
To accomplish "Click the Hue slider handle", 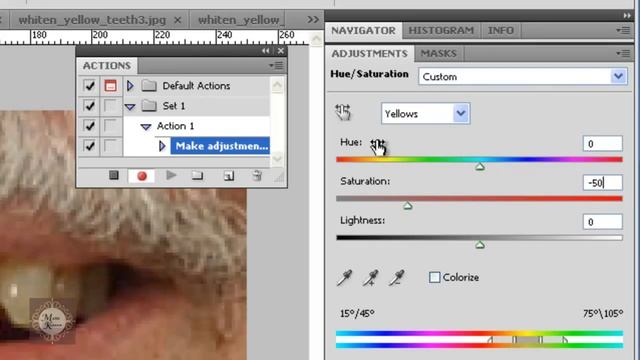I will pyautogui.click(x=480, y=167).
